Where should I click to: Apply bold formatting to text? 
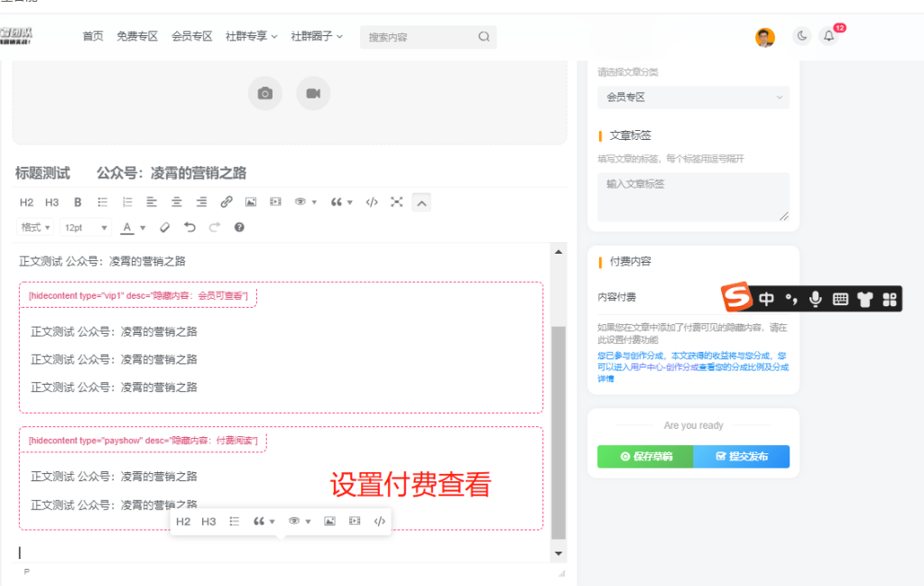(77, 202)
